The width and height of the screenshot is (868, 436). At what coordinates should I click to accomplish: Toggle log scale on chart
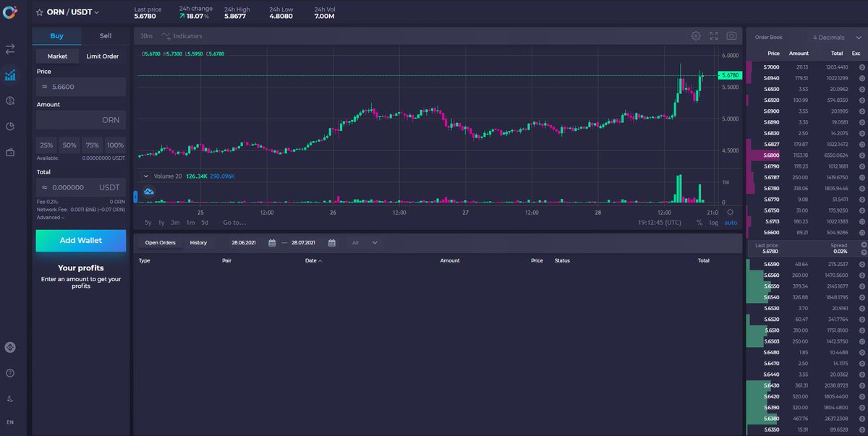coord(714,223)
